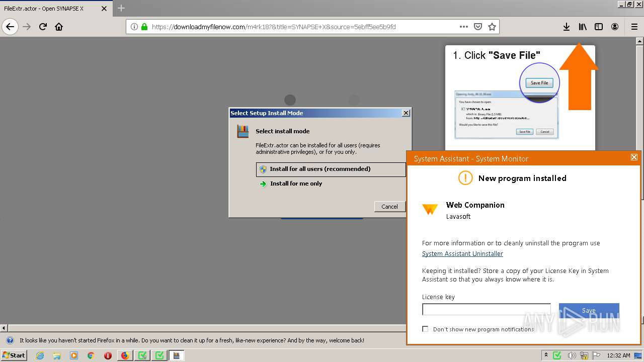Close the Open SYNAPSE X tab

(104, 9)
